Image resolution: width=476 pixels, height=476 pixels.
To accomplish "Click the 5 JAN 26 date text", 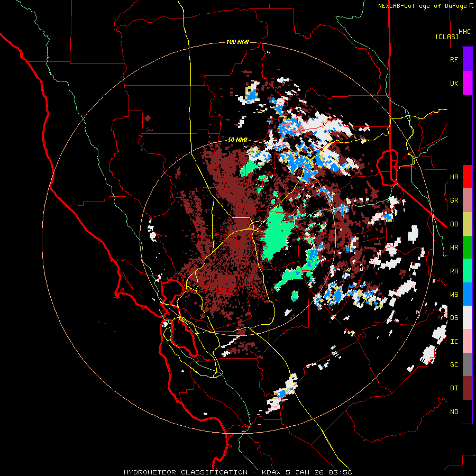I will (306, 472).
